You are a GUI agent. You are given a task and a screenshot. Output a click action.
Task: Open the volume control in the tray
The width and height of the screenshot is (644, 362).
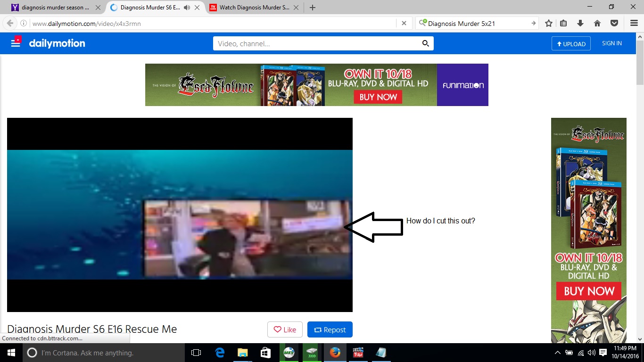[x=591, y=353]
